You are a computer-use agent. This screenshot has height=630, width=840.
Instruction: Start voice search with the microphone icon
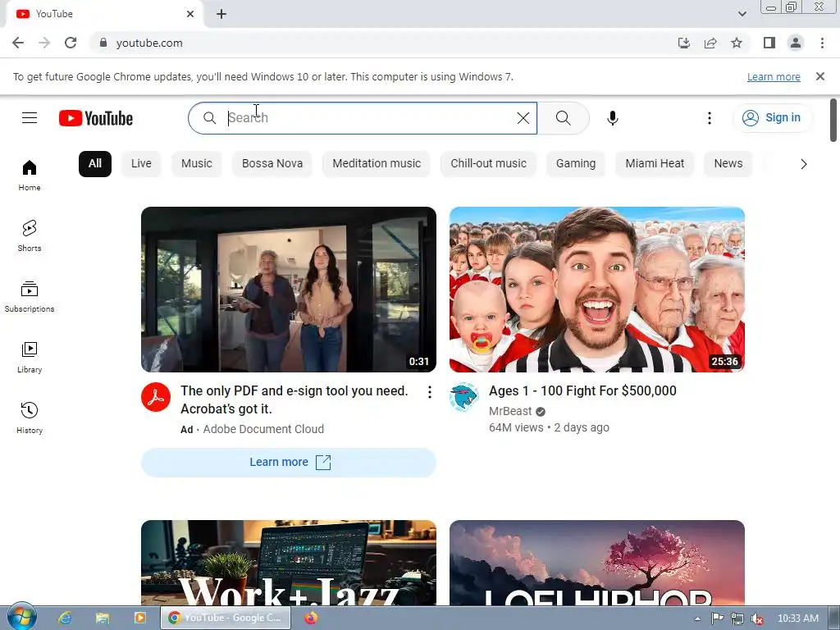[x=613, y=118]
